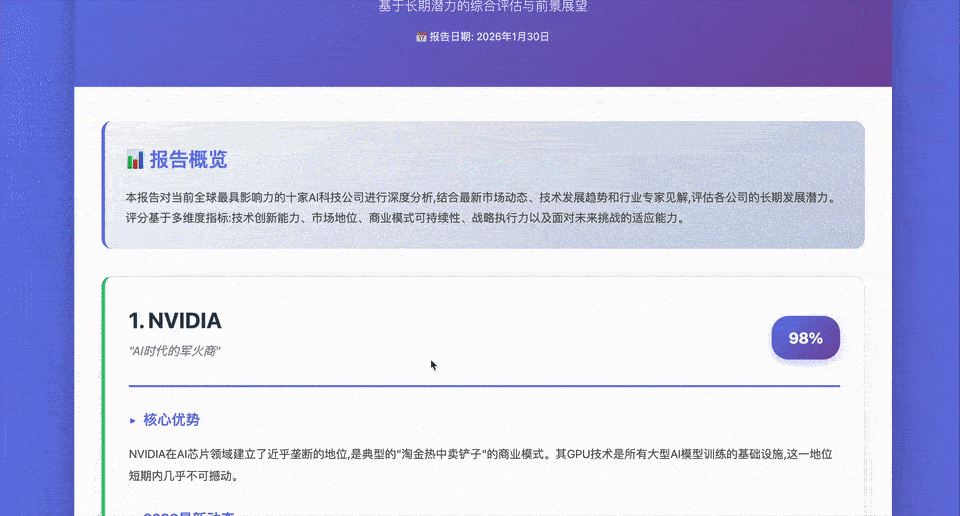This screenshot has height=516, width=960.
Task: Click the overview paragraph starting 本报告对当前全球
Action: [481, 208]
